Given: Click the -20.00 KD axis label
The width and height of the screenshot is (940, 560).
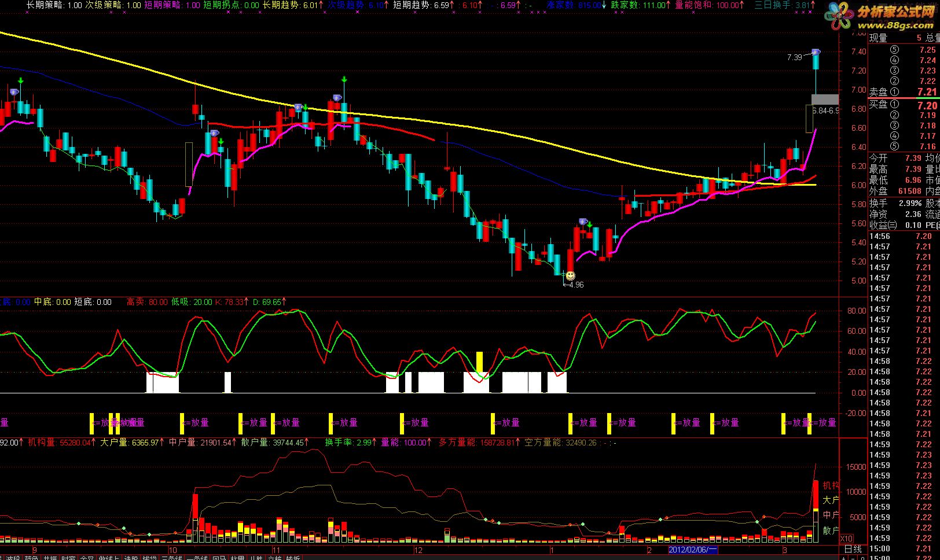Looking at the screenshot, I should (x=856, y=413).
